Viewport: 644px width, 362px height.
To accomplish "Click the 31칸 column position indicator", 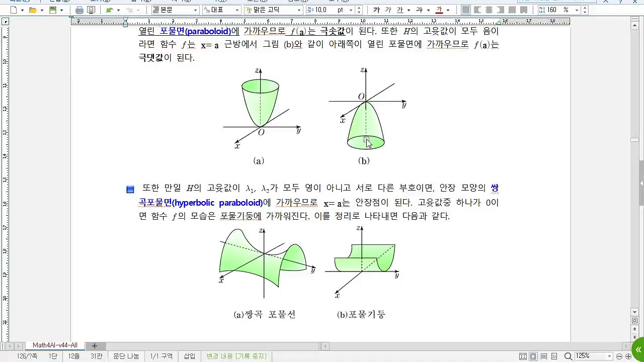I will (x=97, y=356).
